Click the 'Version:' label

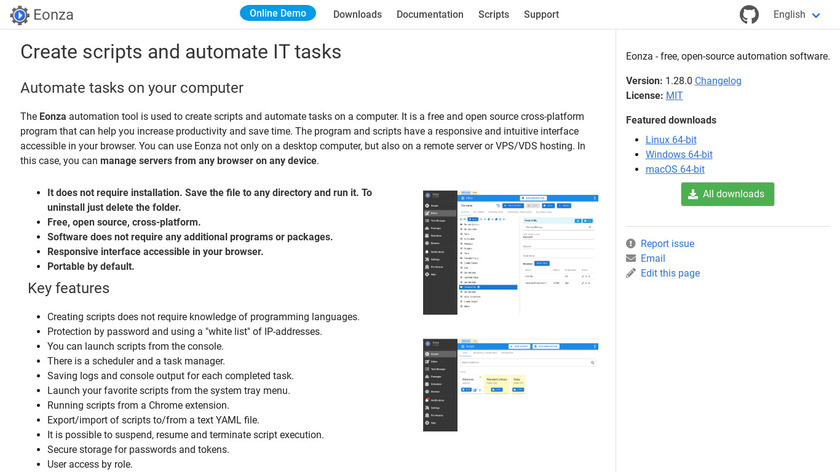coord(644,81)
